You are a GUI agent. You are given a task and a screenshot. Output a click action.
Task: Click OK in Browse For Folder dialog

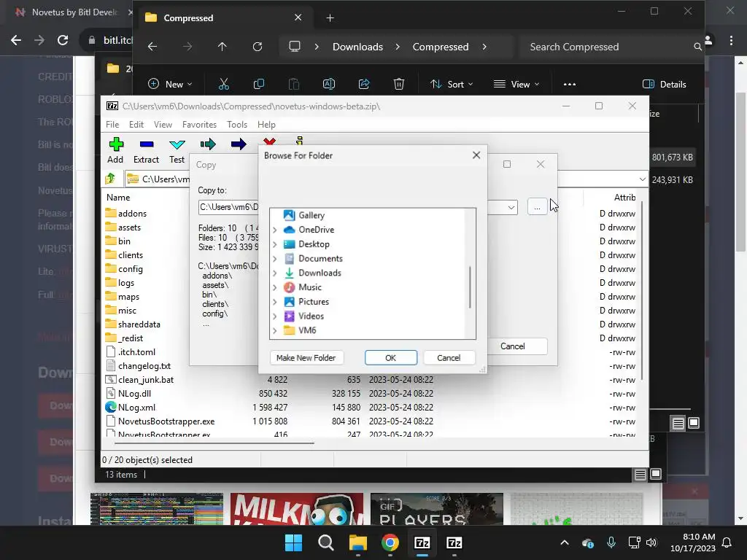pyautogui.click(x=391, y=357)
